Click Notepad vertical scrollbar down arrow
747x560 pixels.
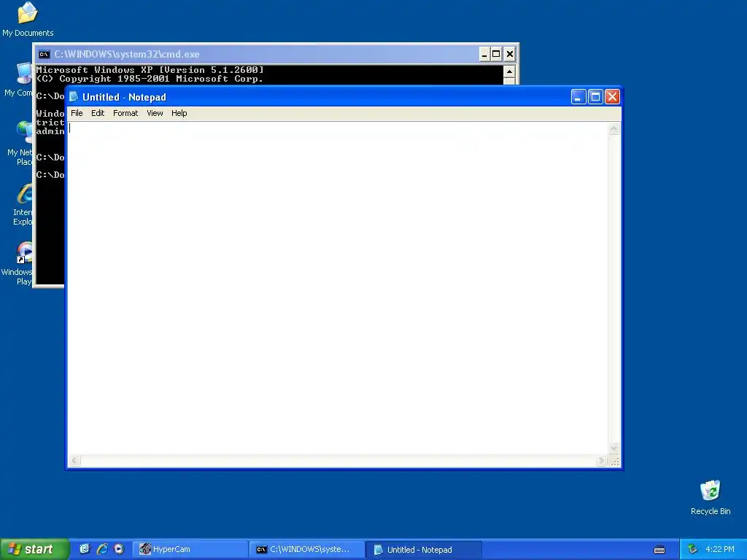pos(614,448)
